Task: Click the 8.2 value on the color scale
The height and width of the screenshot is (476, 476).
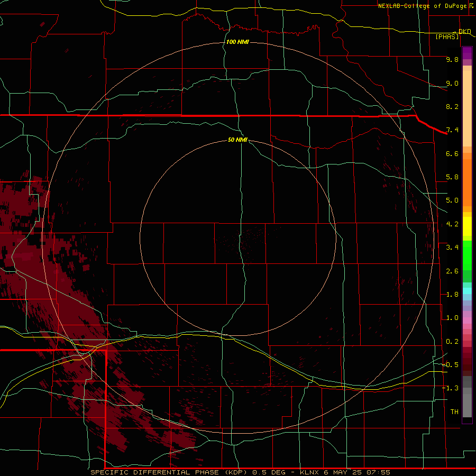Action: point(452,106)
